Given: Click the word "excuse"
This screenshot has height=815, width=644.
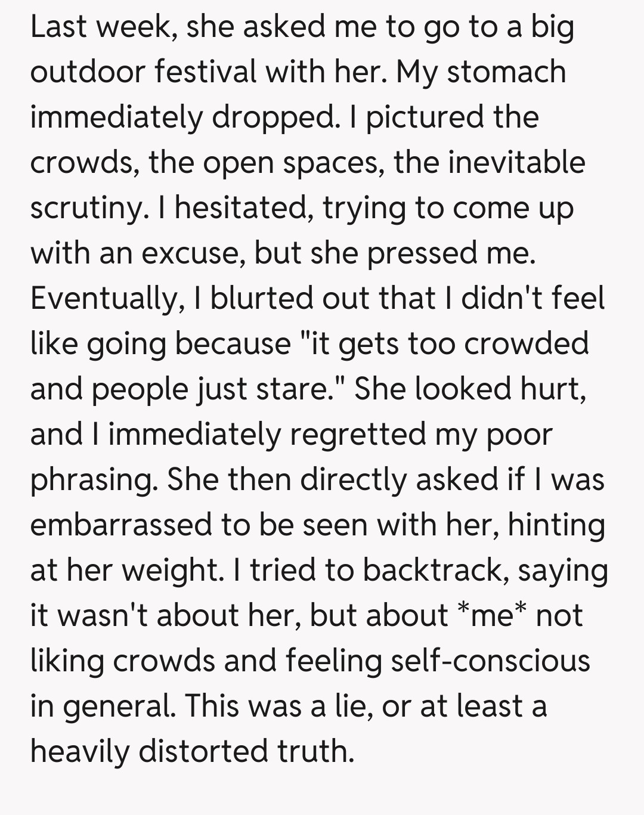Looking at the screenshot, I should coord(194,253).
